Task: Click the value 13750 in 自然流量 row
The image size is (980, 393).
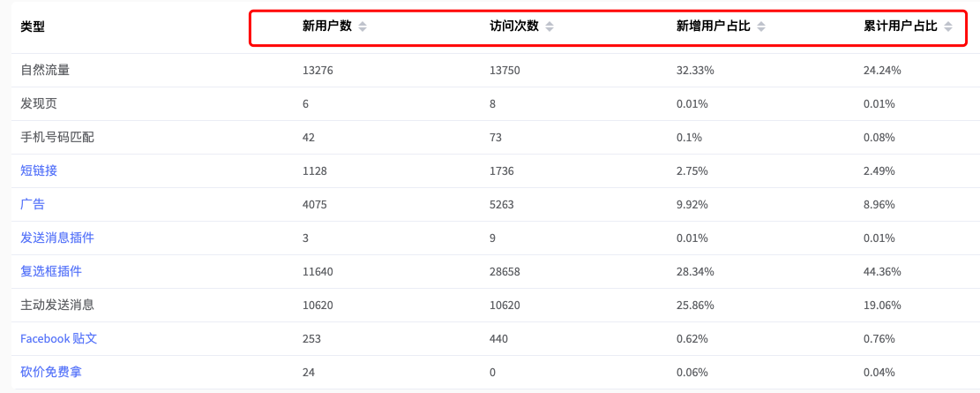Action: coord(505,71)
